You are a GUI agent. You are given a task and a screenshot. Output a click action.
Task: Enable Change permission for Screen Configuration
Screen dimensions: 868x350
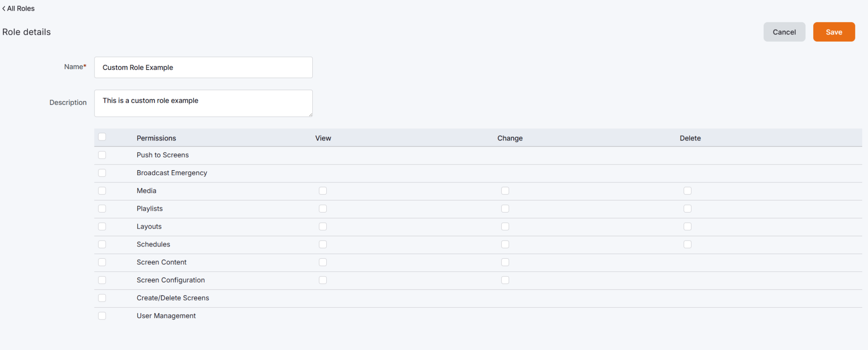pyautogui.click(x=505, y=280)
